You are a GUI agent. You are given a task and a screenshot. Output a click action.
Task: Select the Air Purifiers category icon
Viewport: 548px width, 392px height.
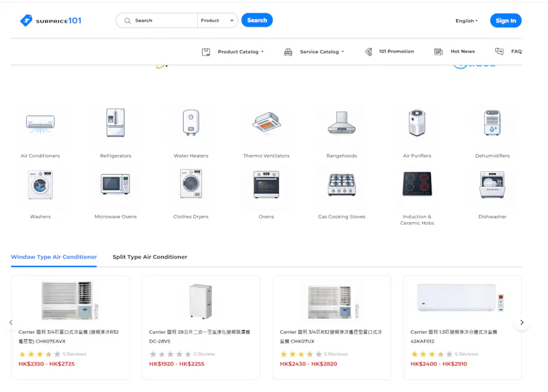tap(417, 123)
